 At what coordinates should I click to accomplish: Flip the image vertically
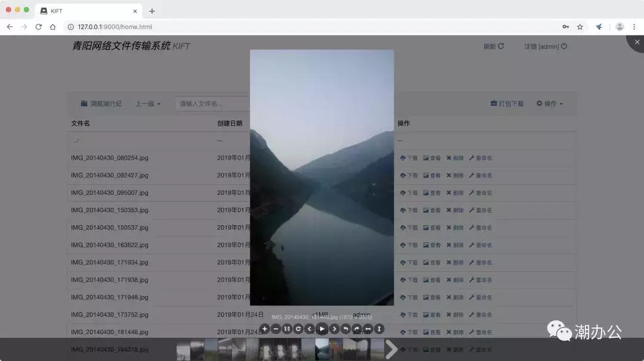pos(379,328)
